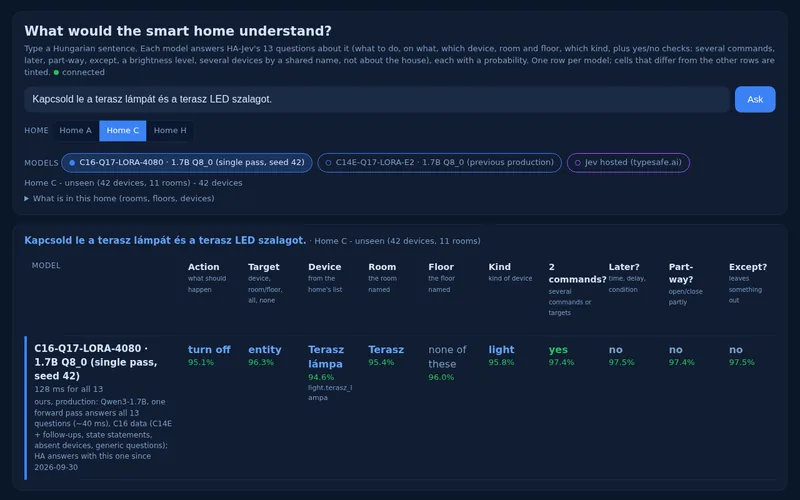Screen dimensions: 800x500
Task: Click the Room column header
Action: point(382,267)
